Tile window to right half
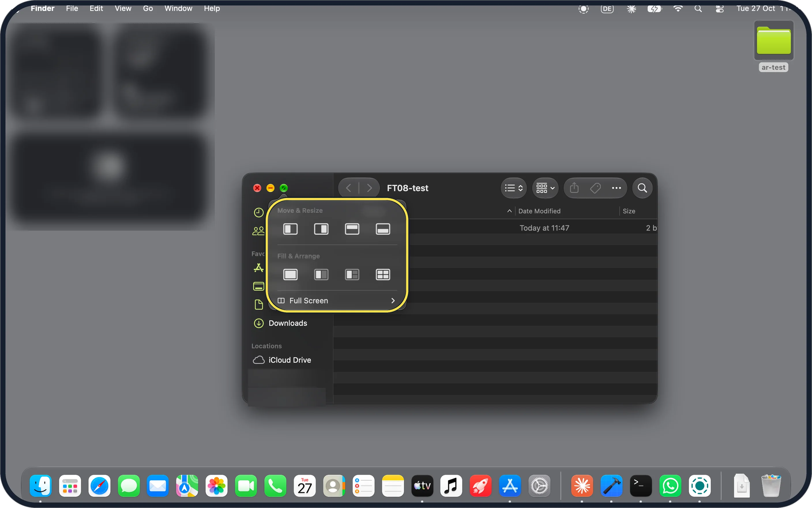 point(321,229)
